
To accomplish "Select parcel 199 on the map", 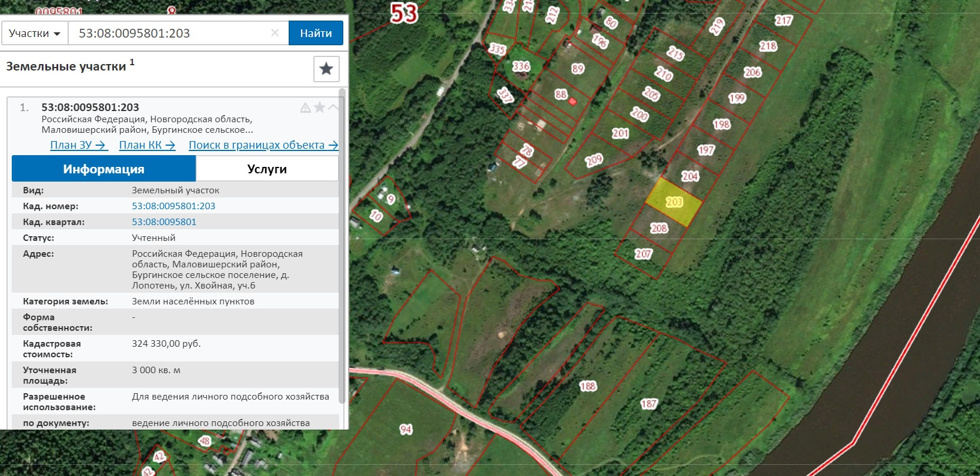I will point(737,98).
